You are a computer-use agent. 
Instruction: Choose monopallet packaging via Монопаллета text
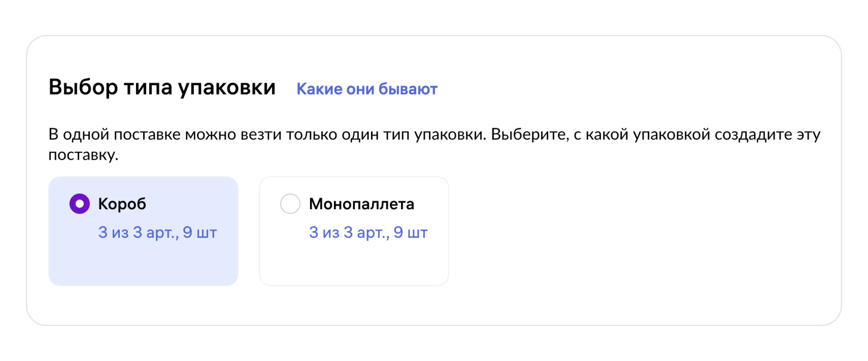(361, 204)
